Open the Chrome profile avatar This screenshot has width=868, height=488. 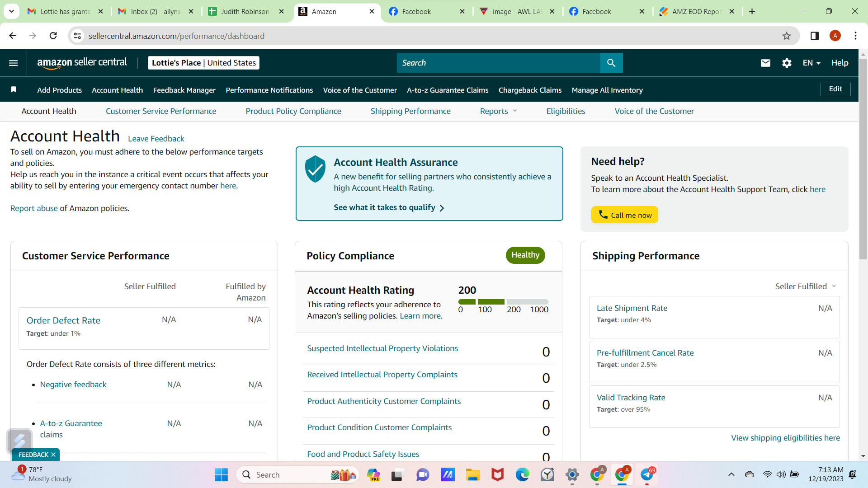click(x=835, y=36)
